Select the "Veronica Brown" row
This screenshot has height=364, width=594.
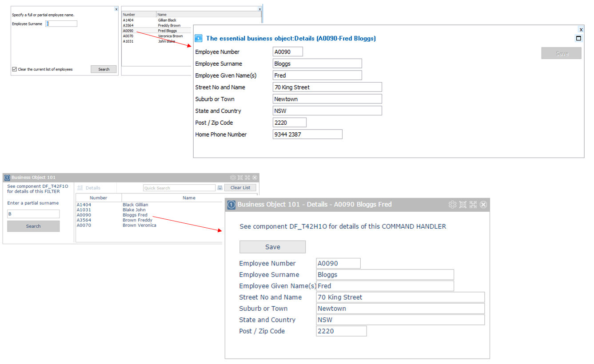157,36
